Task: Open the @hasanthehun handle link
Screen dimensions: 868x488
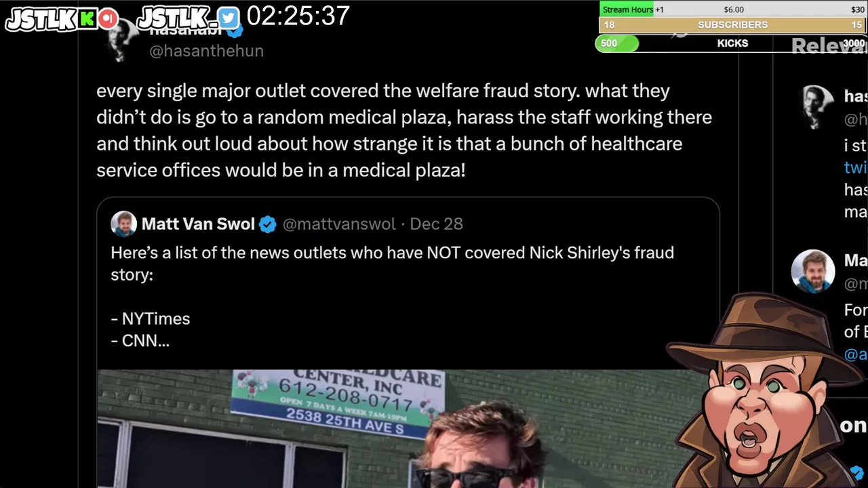Action: 206,51
